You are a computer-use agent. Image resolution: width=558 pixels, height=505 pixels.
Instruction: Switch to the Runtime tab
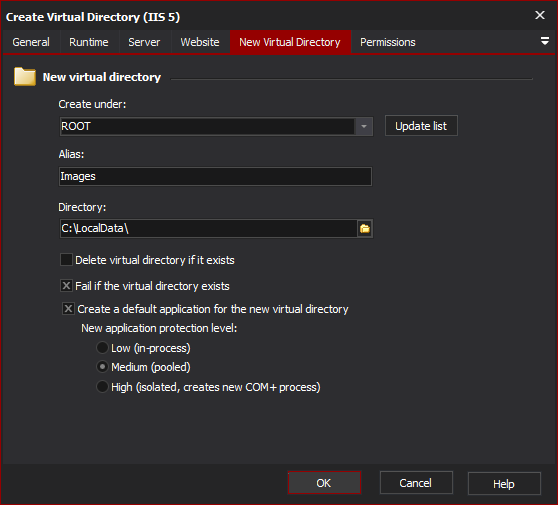coord(89,42)
